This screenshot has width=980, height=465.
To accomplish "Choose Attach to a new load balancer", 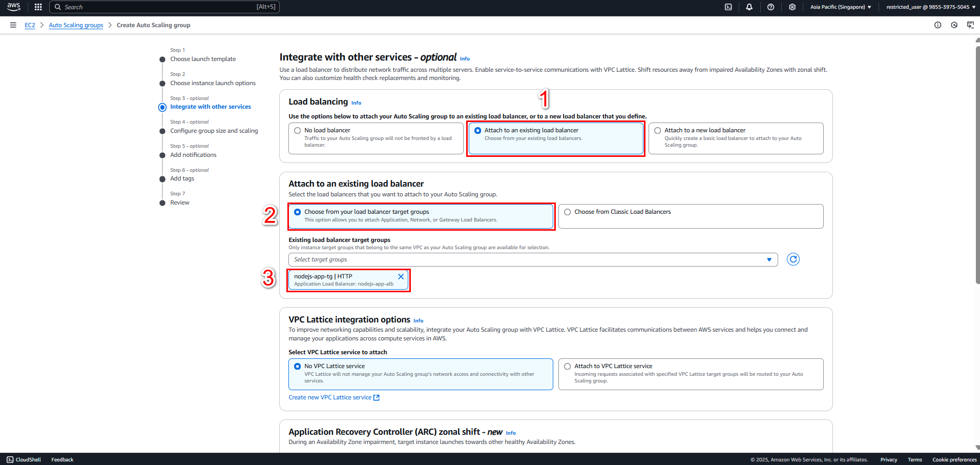I will 736,138.
